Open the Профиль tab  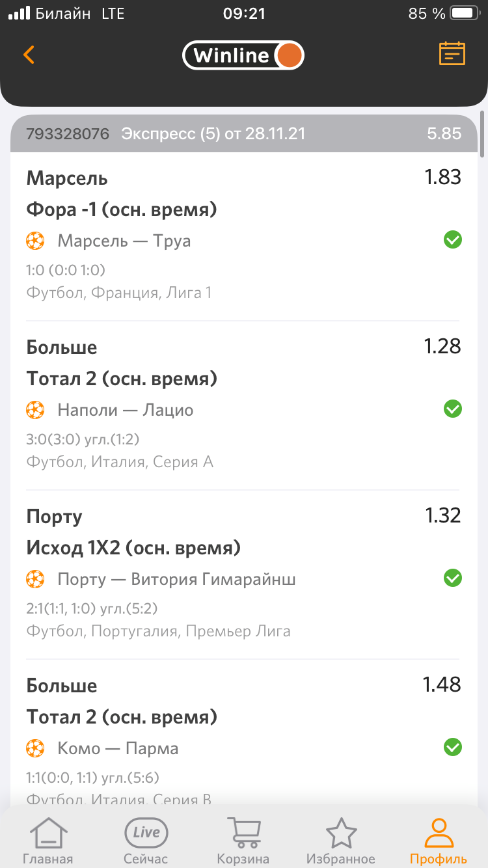[x=439, y=841]
